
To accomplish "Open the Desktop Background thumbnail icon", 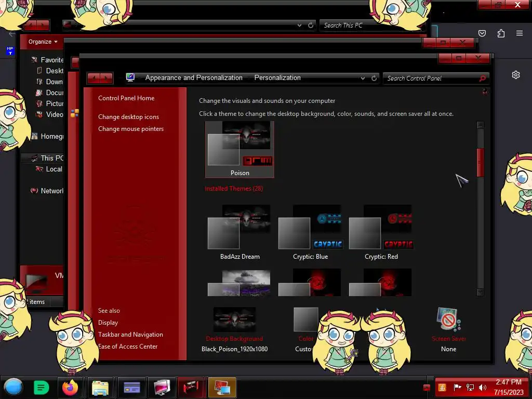I will click(x=234, y=320).
